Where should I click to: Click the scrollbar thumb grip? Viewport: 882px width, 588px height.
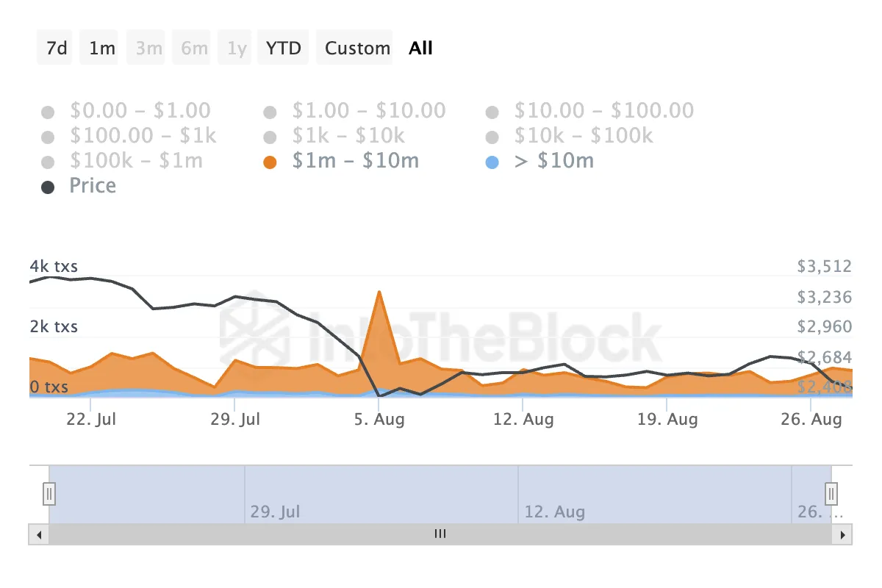point(440,534)
